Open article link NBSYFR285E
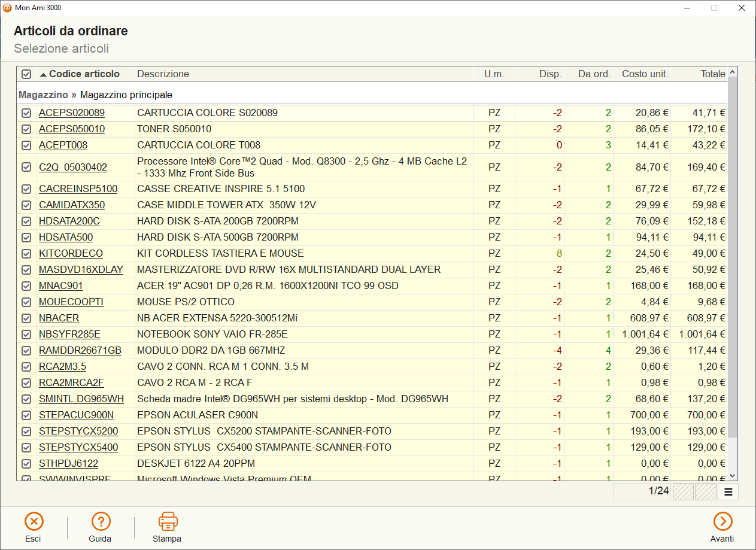This screenshot has width=756, height=550. (x=69, y=334)
